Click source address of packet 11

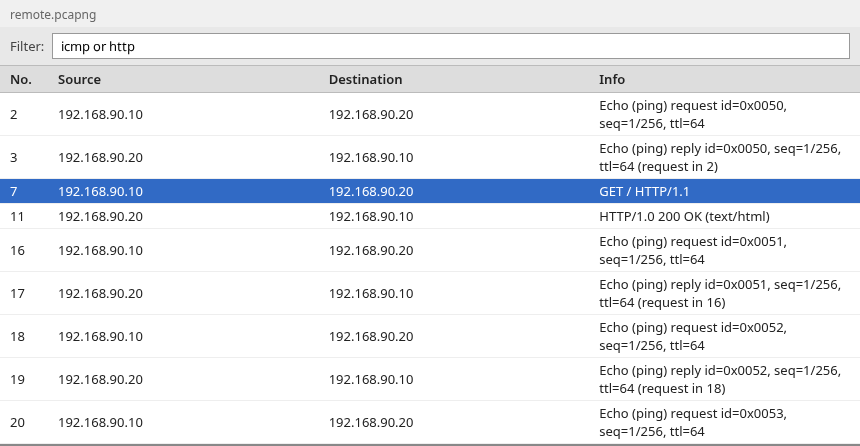click(100, 217)
